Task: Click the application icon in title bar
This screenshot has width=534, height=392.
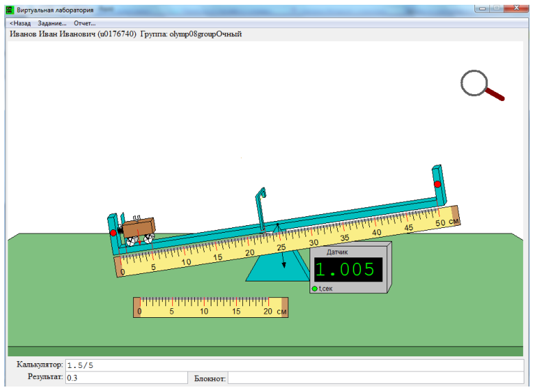Action: click(x=10, y=10)
